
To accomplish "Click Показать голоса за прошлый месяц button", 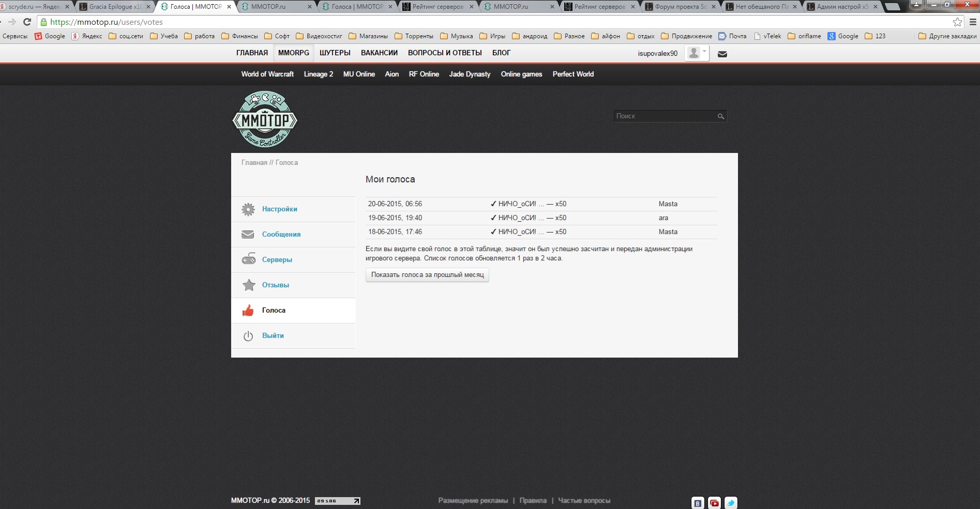I will click(x=427, y=275).
